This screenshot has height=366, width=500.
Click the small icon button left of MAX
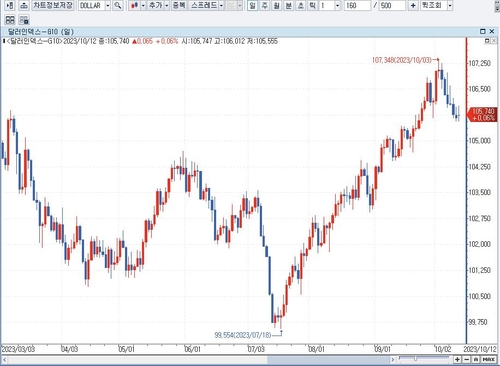(476, 360)
